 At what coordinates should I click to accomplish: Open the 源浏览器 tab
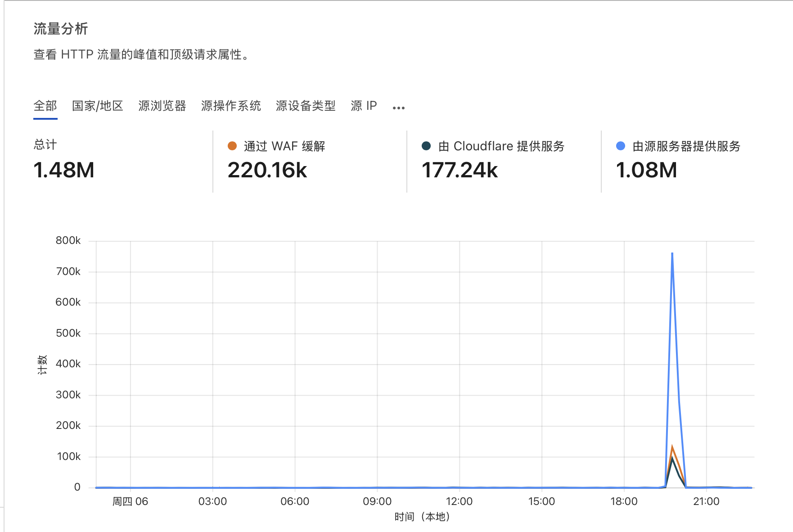162,106
